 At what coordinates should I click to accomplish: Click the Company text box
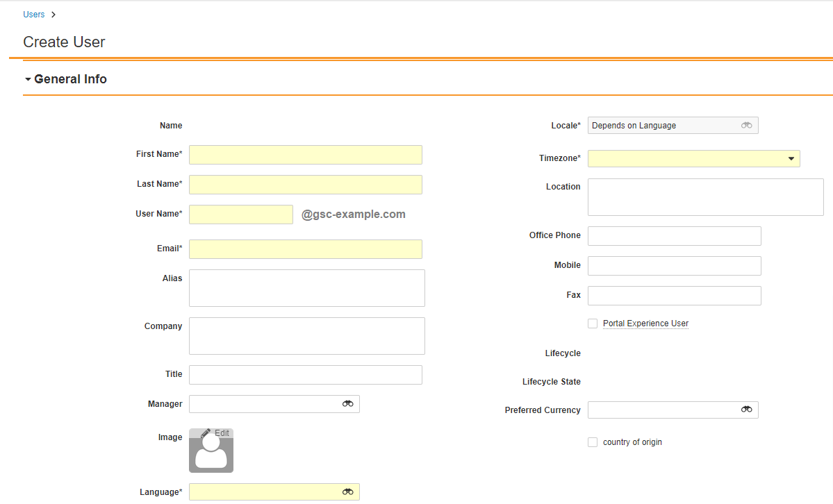coord(306,335)
